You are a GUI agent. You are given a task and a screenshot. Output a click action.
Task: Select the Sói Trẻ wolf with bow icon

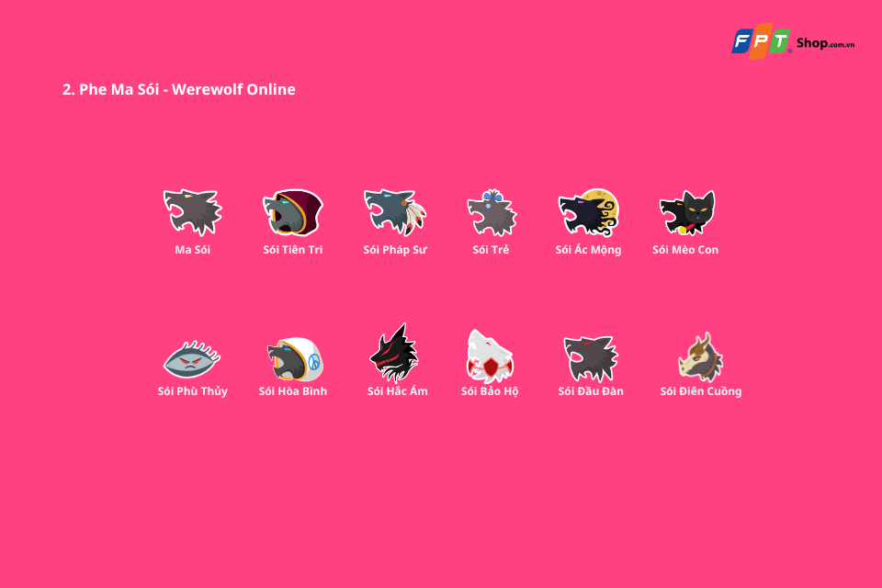[492, 212]
